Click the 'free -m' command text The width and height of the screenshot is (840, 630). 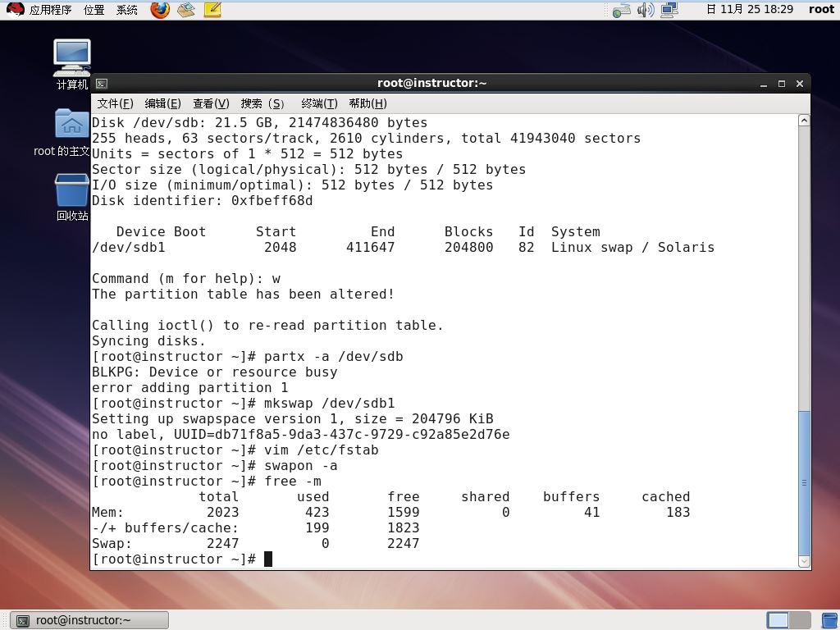tap(293, 481)
